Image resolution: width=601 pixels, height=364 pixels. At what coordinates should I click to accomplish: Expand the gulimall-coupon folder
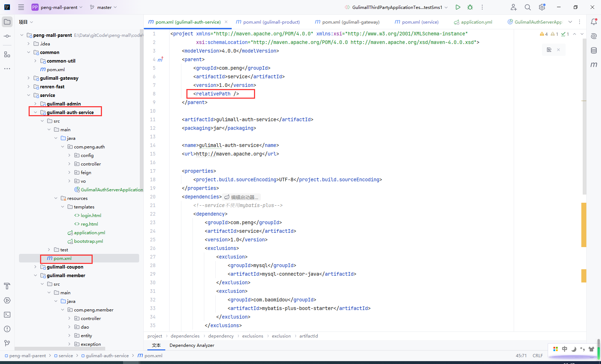click(35, 267)
